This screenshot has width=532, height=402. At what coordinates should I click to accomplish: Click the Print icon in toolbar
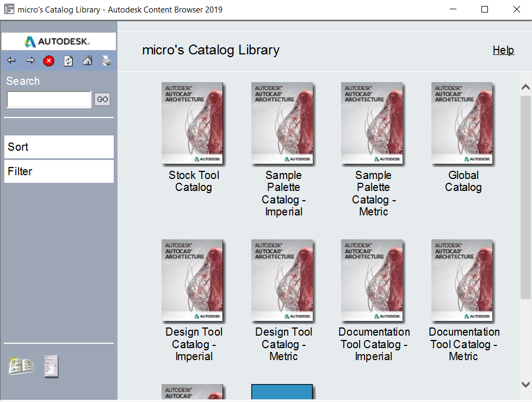tap(107, 61)
